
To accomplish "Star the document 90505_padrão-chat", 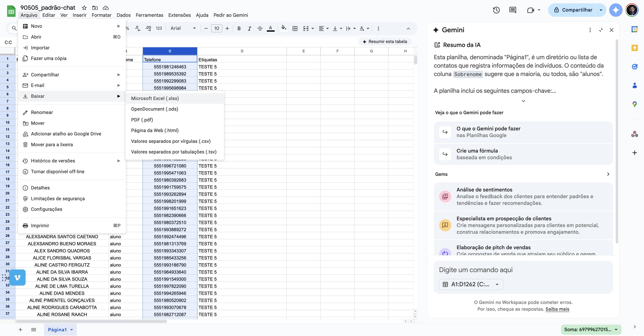I will click(84, 8).
